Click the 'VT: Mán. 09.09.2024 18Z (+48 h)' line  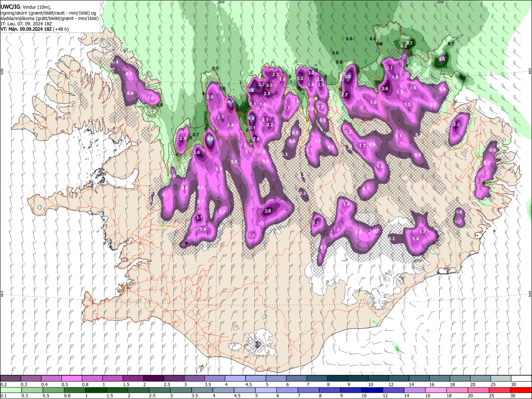(x=35, y=29)
